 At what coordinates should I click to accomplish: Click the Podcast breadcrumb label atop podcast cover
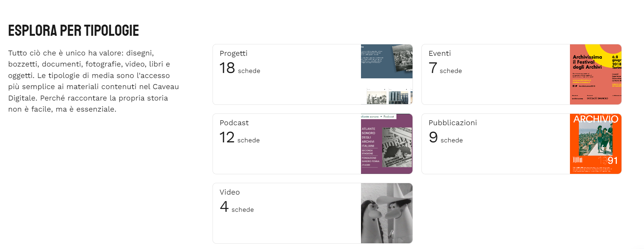(389, 117)
